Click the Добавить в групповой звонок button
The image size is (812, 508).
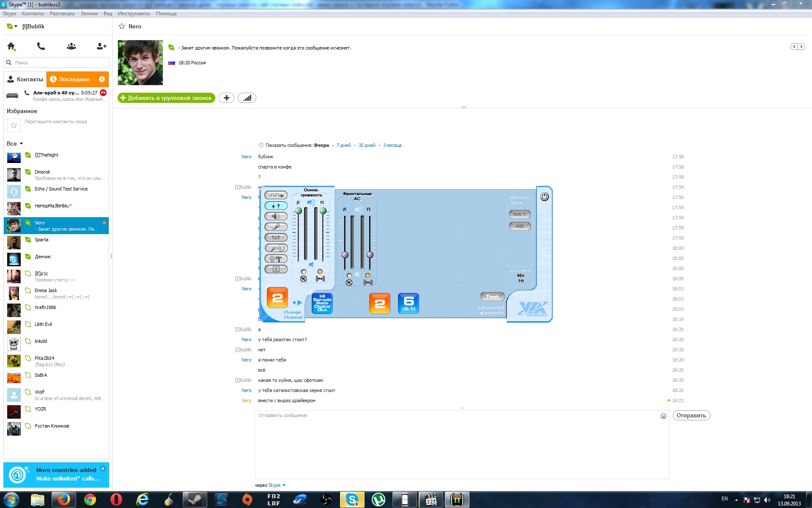166,98
